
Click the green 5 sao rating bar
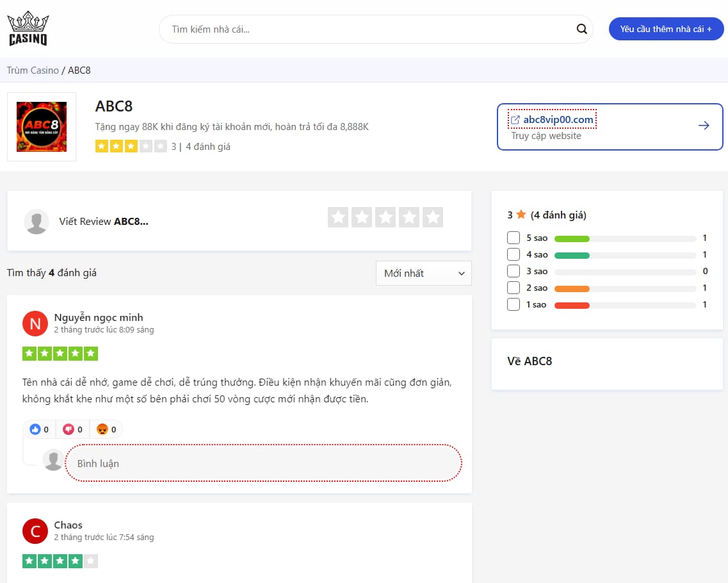click(572, 239)
